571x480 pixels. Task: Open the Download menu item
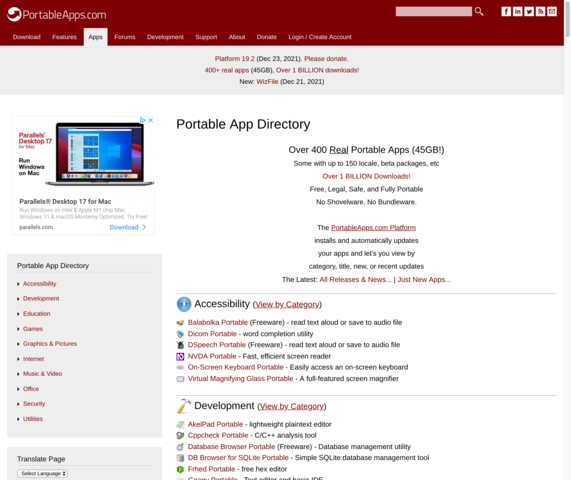pyautogui.click(x=27, y=37)
